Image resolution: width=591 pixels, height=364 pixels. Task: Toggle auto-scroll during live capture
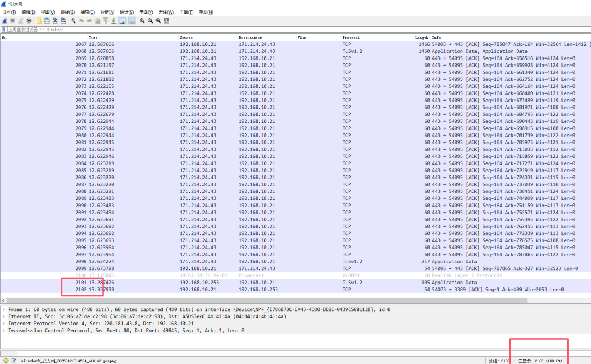pos(122,21)
